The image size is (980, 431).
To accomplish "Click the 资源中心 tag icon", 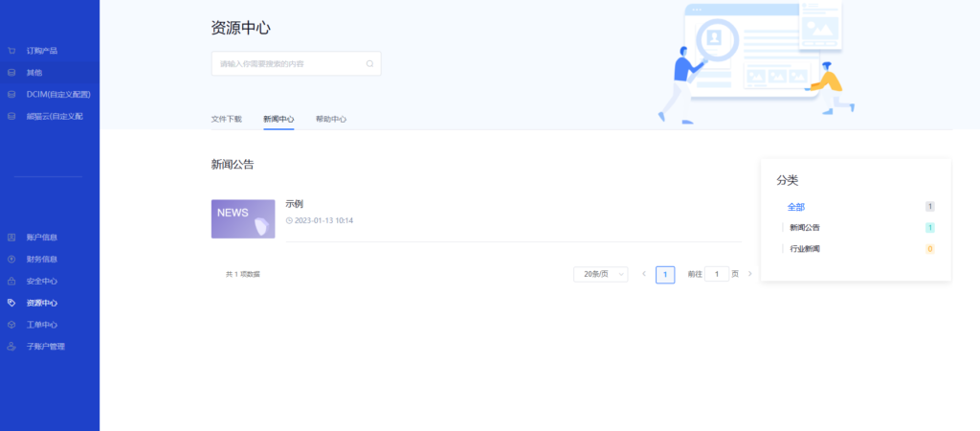I will [11, 303].
